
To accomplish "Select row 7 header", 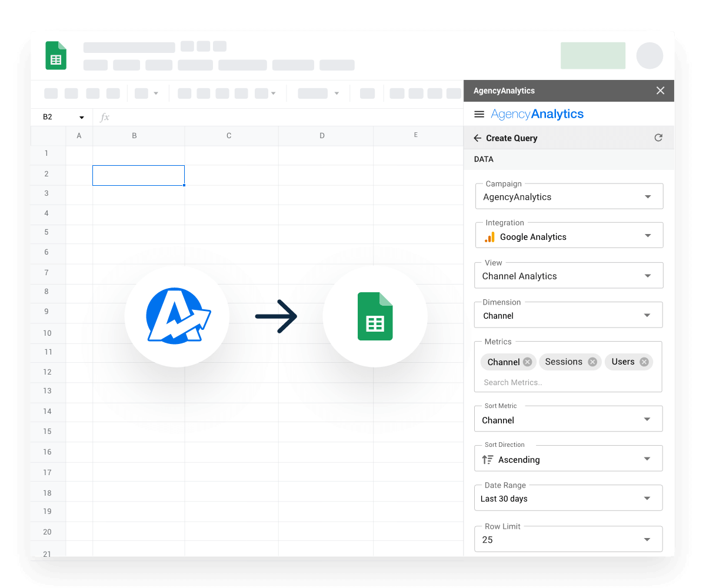I will 47,273.
